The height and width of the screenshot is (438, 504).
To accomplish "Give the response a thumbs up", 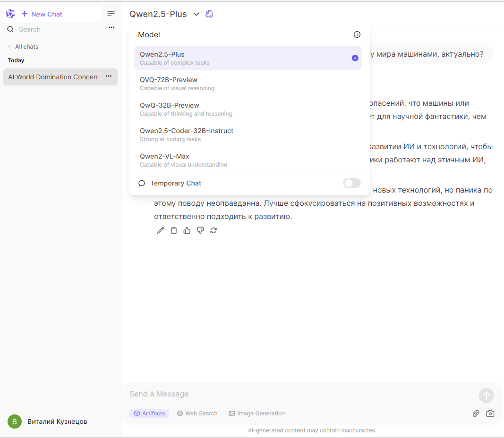I will [187, 230].
